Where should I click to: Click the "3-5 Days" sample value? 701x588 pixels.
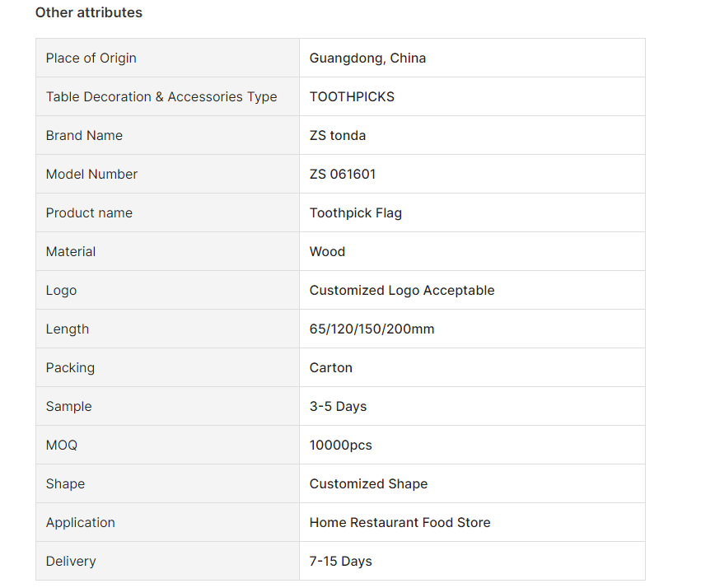point(338,406)
